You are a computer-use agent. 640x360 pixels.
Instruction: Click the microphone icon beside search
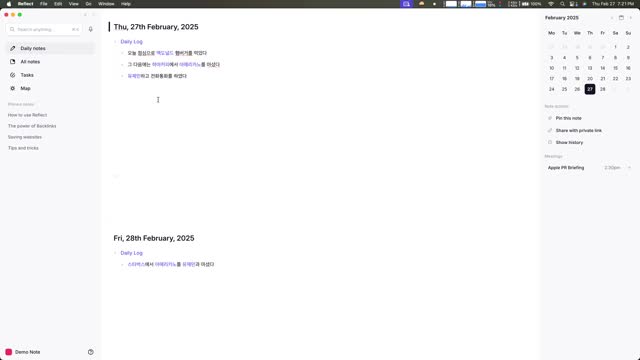click(x=91, y=29)
